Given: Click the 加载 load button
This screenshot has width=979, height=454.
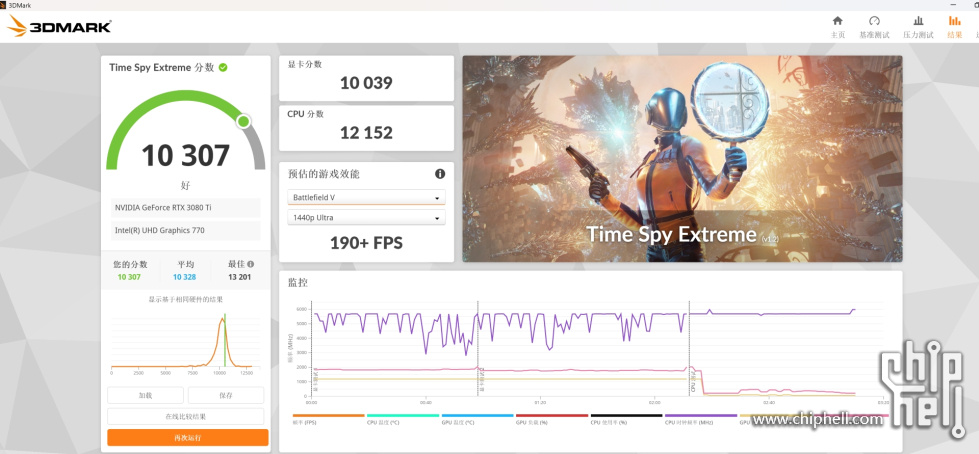Looking at the screenshot, I should pyautogui.click(x=145, y=395).
